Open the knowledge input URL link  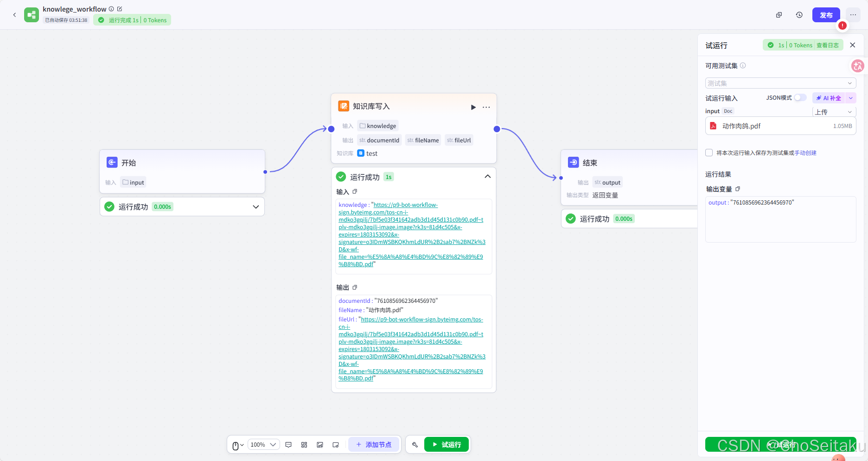pos(412,235)
